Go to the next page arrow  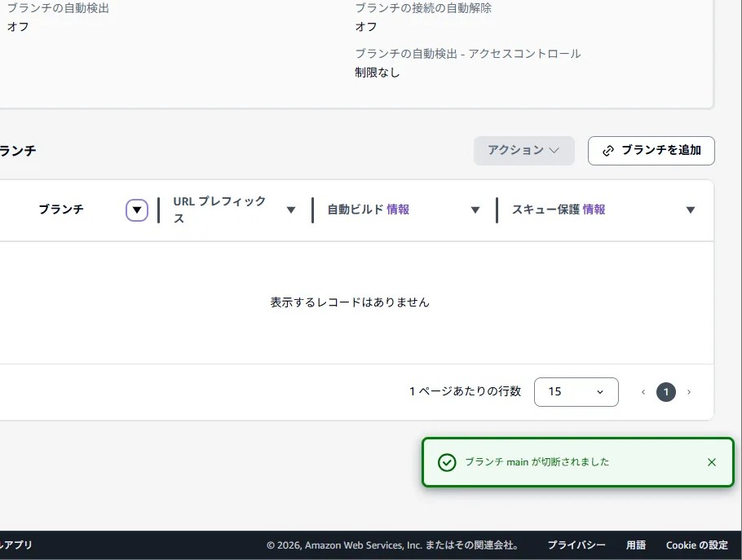pos(689,392)
